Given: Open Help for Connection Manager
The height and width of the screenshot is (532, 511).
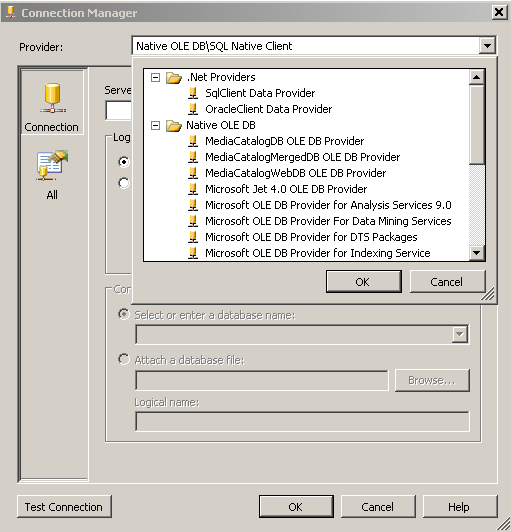Looking at the screenshot, I should pos(460,507).
